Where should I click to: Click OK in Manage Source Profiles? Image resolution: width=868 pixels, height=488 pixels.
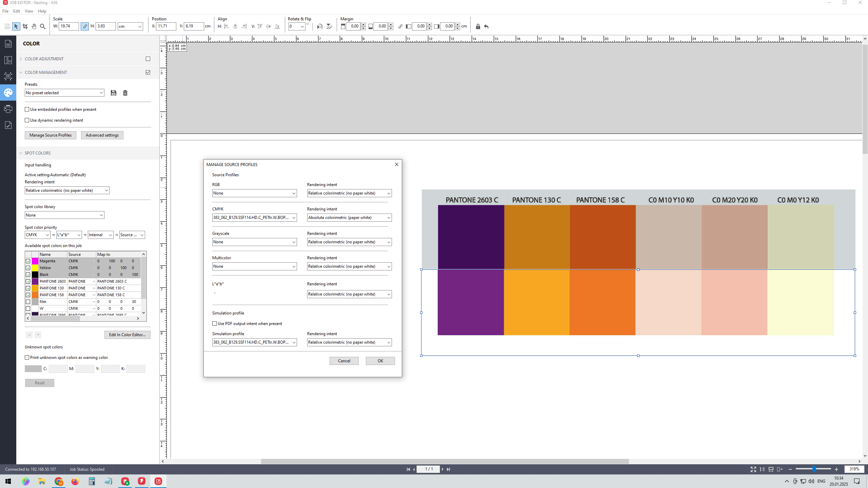tap(380, 361)
